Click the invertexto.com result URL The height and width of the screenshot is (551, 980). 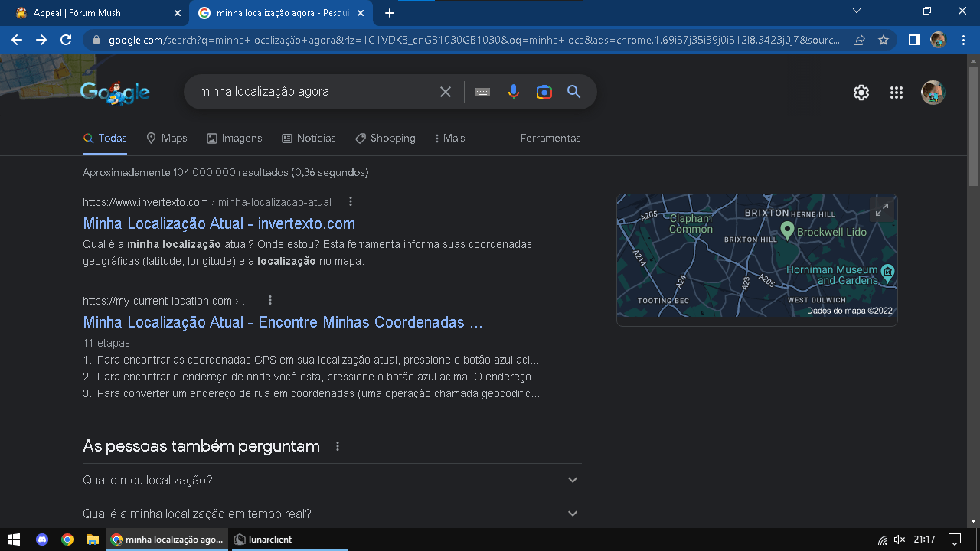pyautogui.click(x=207, y=202)
